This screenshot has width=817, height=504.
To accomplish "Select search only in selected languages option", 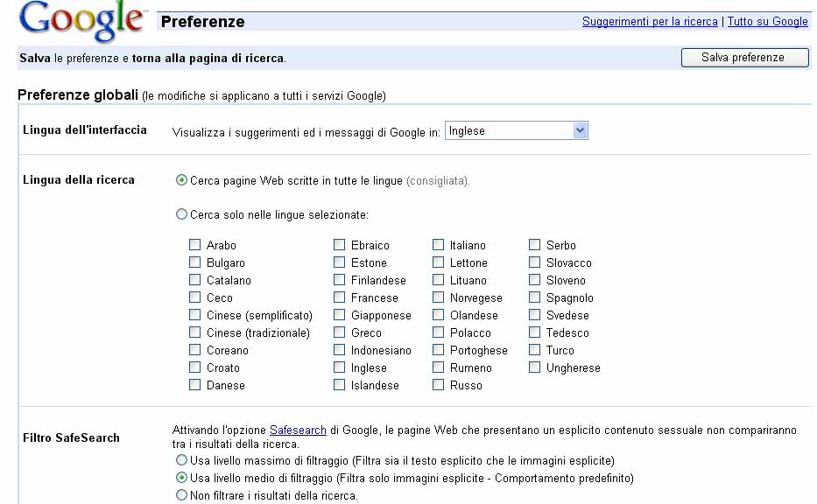I will click(182, 213).
